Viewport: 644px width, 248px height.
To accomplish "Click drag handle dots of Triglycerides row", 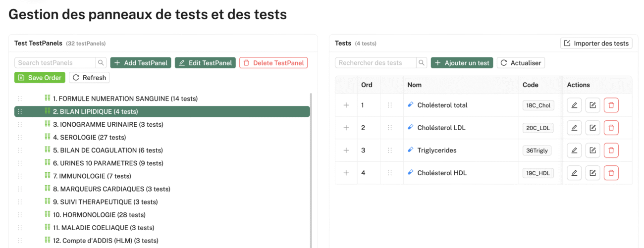I will coord(390,150).
